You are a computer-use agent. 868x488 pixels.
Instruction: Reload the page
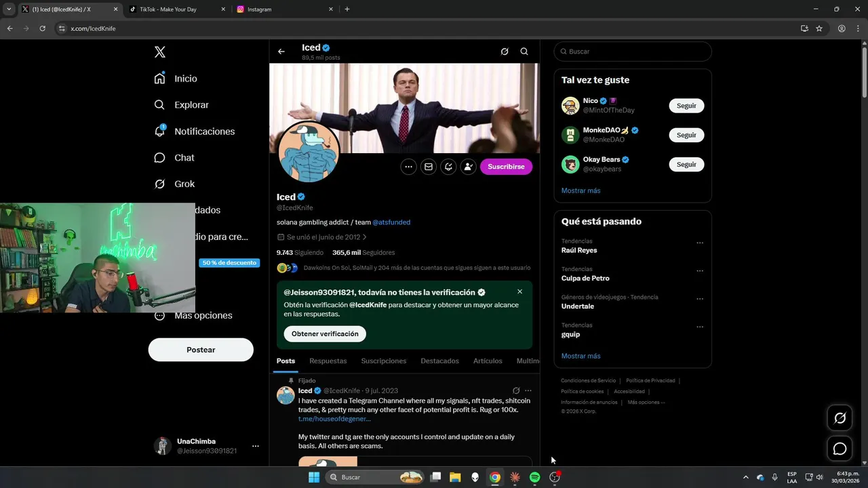point(43,28)
